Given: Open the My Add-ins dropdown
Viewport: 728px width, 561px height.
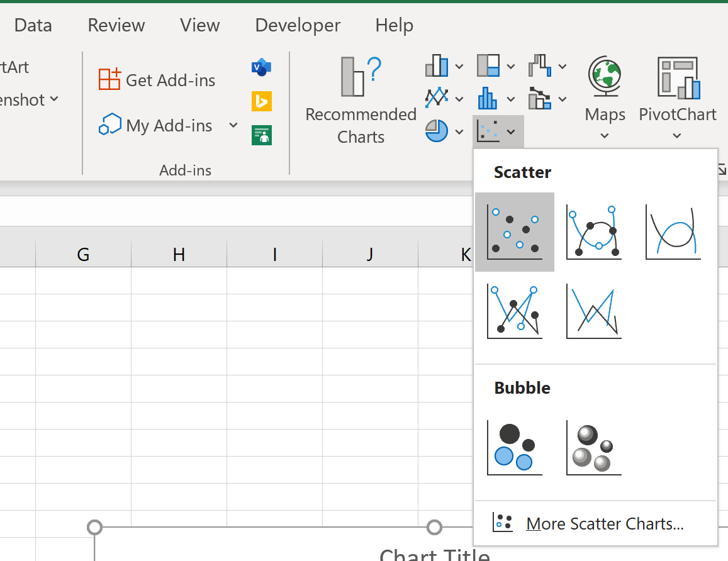Looking at the screenshot, I should coord(233,125).
